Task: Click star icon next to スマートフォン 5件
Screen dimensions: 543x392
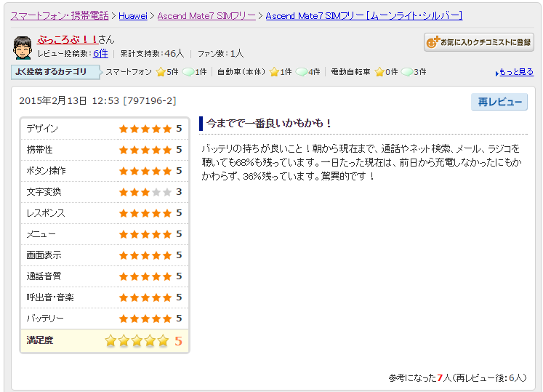Action: pyautogui.click(x=161, y=72)
